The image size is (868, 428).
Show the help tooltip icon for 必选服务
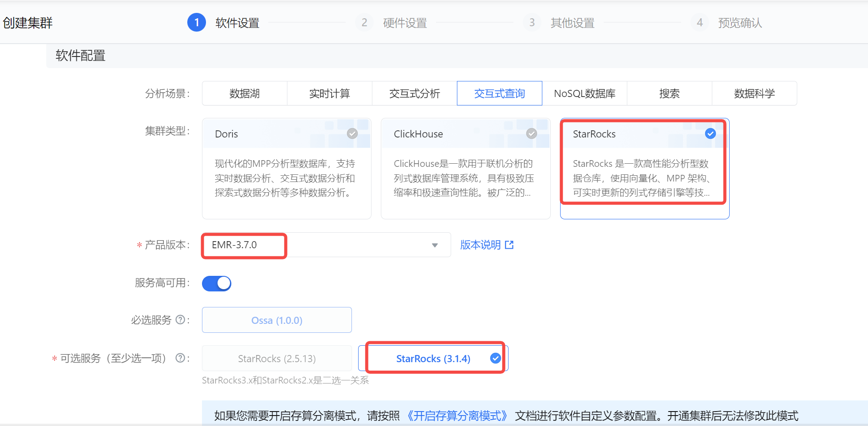click(x=180, y=320)
